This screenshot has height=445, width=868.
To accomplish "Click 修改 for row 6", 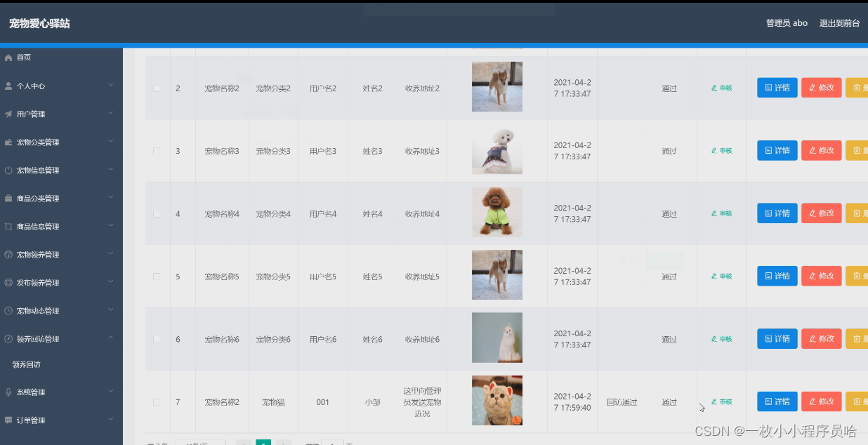I will tap(822, 338).
